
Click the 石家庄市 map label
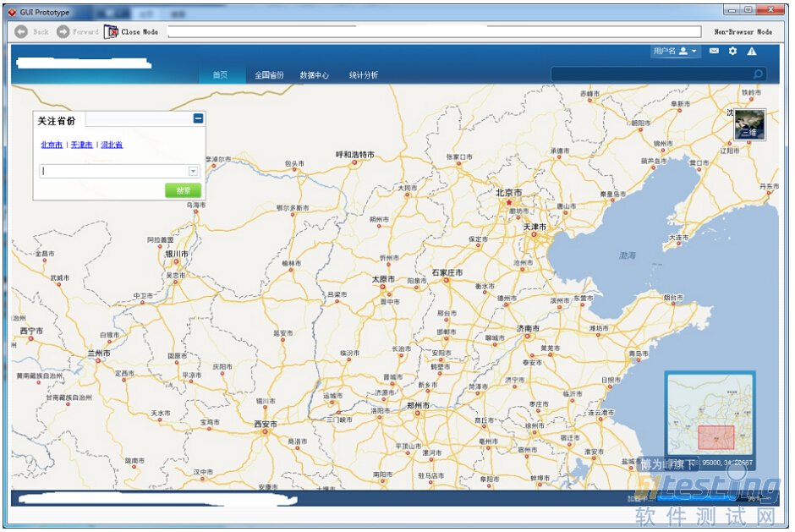coord(447,273)
